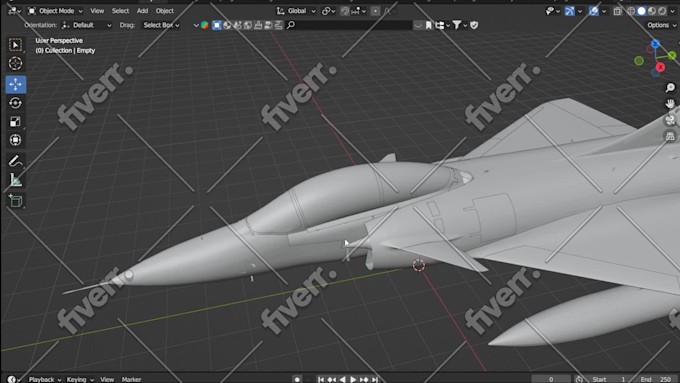The image size is (680, 383).
Task: Select the Measure tool
Action: 16,180
